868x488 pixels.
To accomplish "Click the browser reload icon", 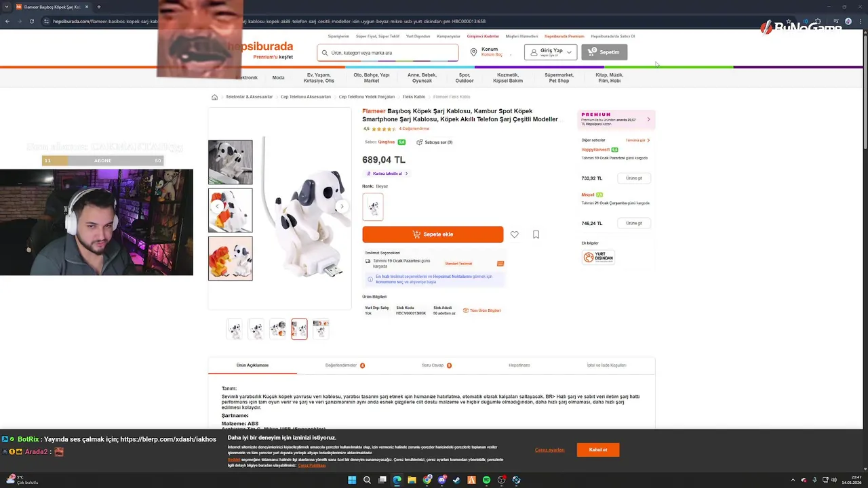I will 31,21.
